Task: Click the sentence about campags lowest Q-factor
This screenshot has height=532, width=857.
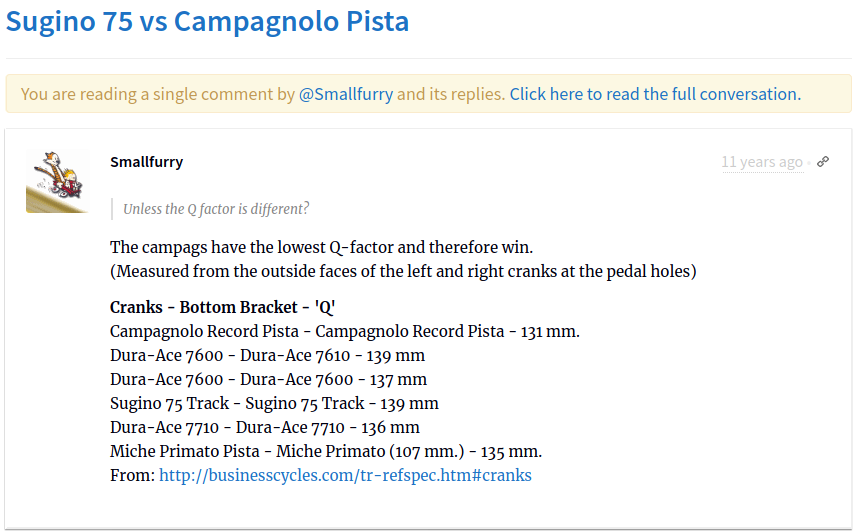Action: [321, 247]
